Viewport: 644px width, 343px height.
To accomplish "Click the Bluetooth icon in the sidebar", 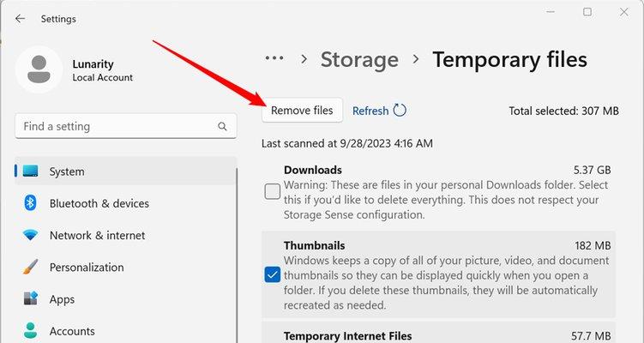I will [30, 203].
